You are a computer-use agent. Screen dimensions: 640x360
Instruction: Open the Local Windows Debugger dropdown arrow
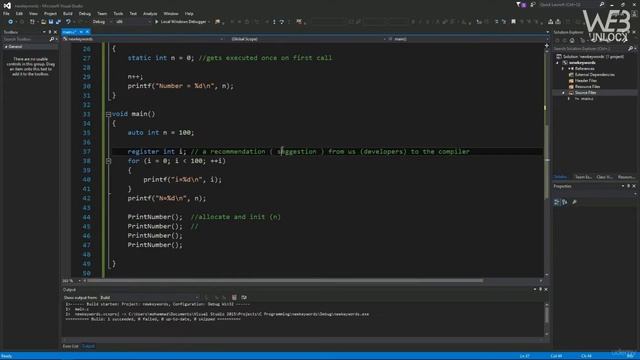click(x=209, y=22)
